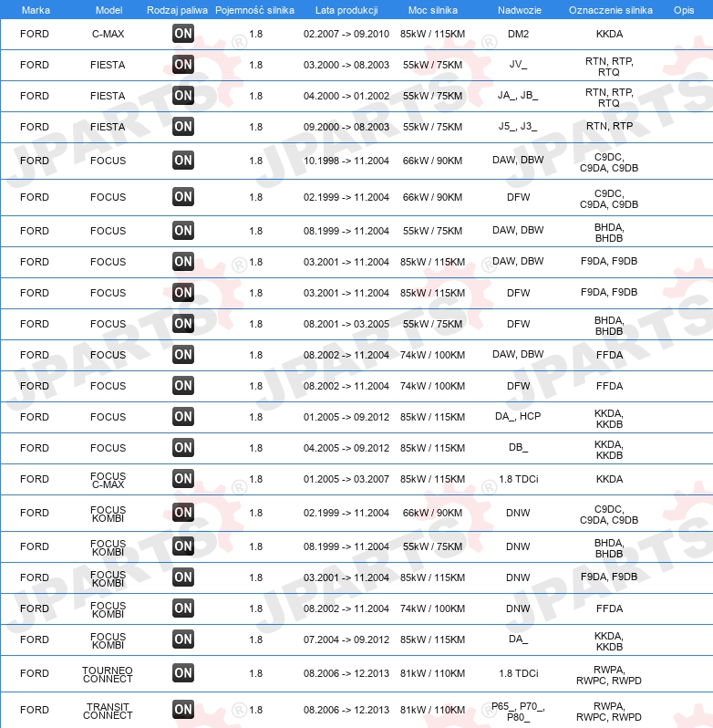The image size is (713, 728).
Task: Select the date range 04.2000 -> 01.2002
Action: click(x=346, y=96)
